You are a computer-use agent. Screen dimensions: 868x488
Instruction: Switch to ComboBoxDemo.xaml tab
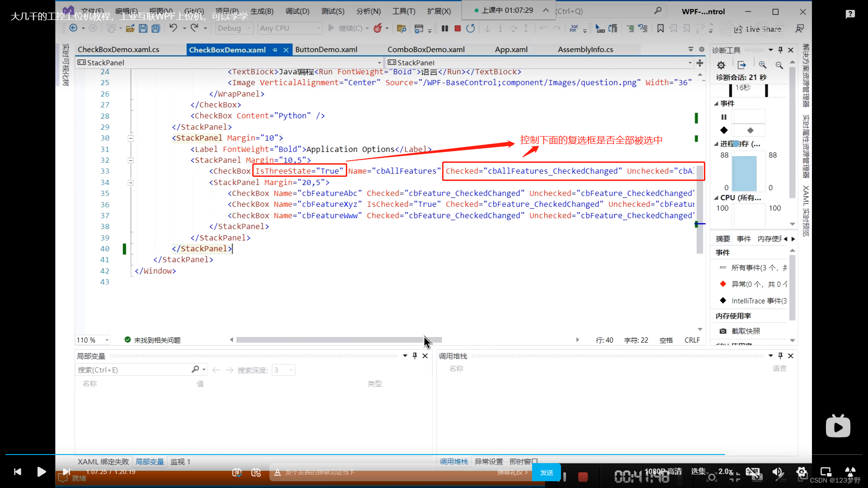[x=426, y=50]
